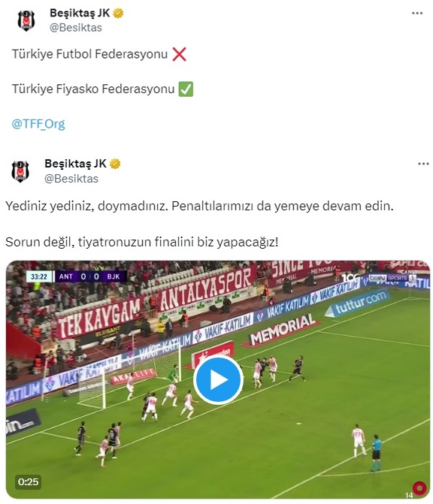Play the Antalyaspor match video

[x=218, y=379]
